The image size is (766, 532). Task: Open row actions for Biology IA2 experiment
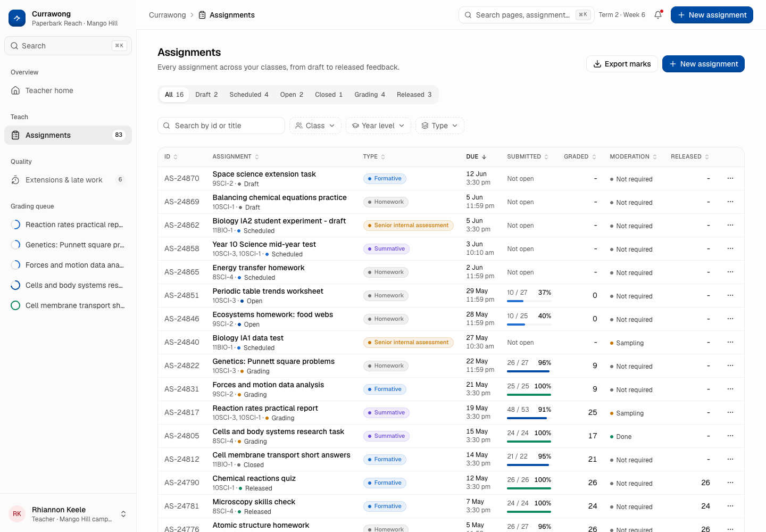point(730,225)
